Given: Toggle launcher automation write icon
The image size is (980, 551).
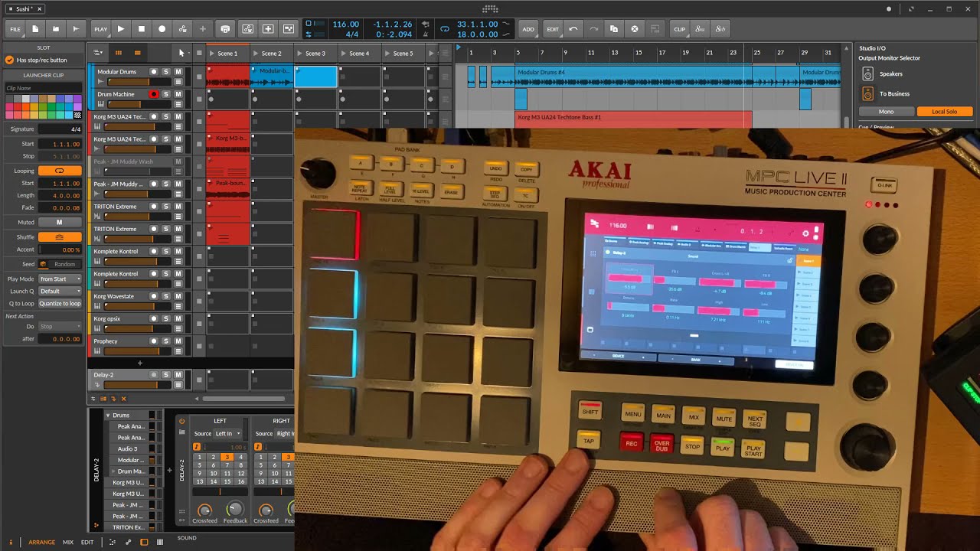Looking at the screenshot, I should pyautogui.click(x=248, y=29).
